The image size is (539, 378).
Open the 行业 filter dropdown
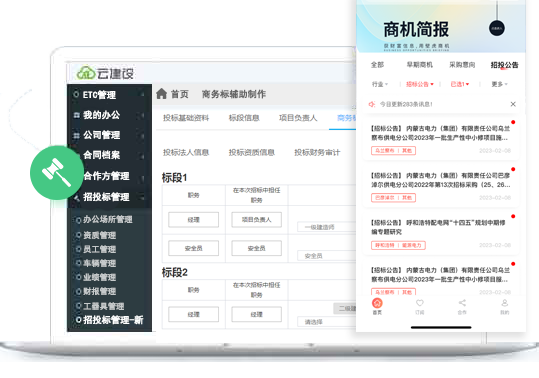coord(380,84)
